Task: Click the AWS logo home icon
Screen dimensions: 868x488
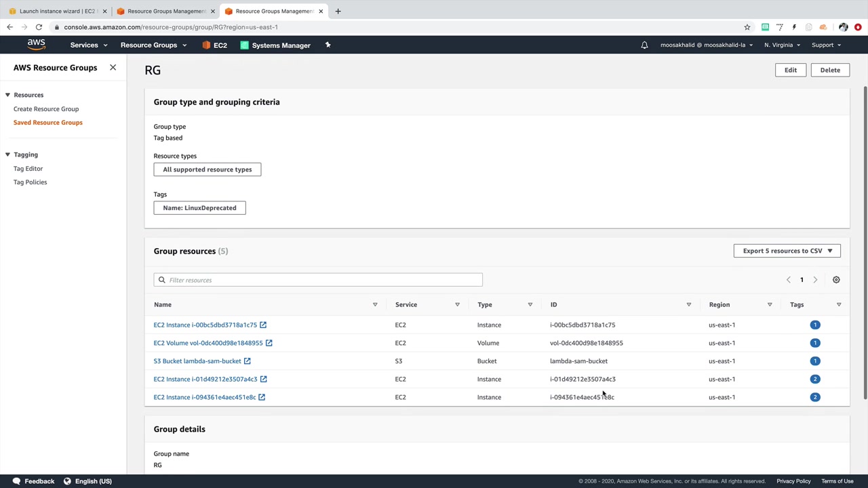Action: [x=37, y=45]
